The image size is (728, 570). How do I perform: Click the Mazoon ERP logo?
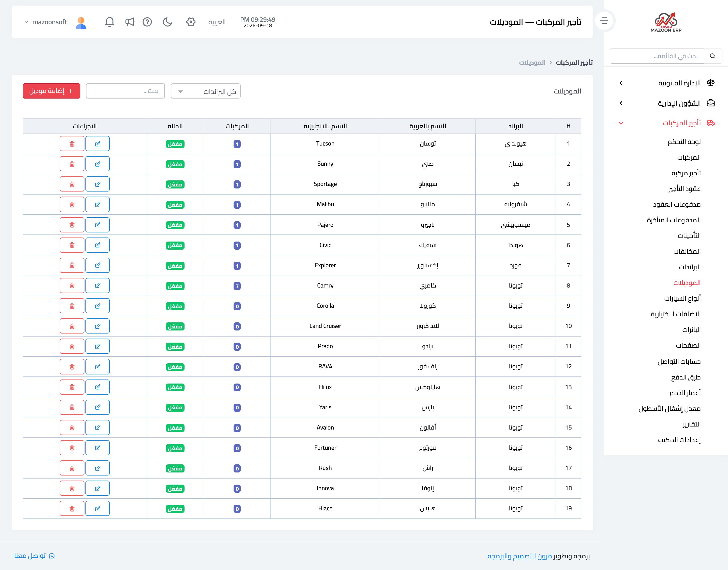[x=666, y=22]
